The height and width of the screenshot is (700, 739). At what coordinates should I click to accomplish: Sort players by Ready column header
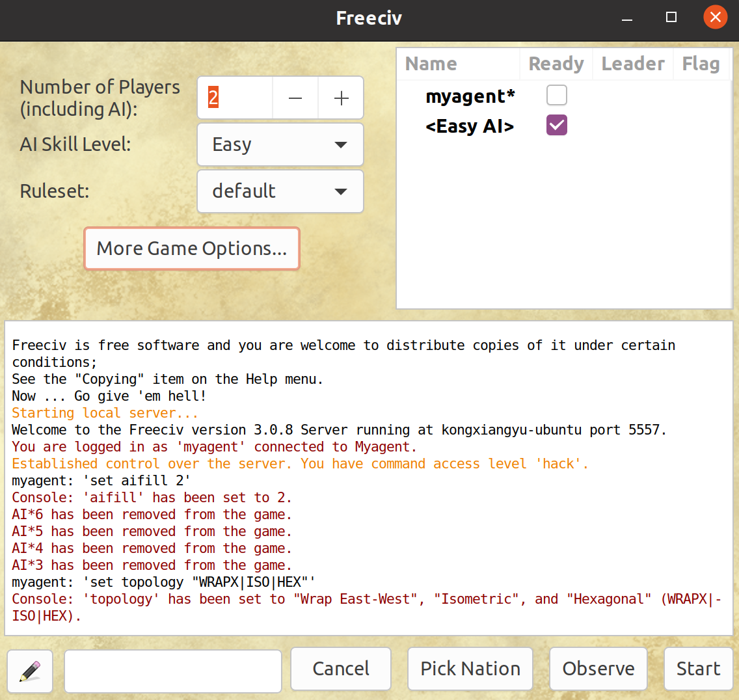pos(556,64)
